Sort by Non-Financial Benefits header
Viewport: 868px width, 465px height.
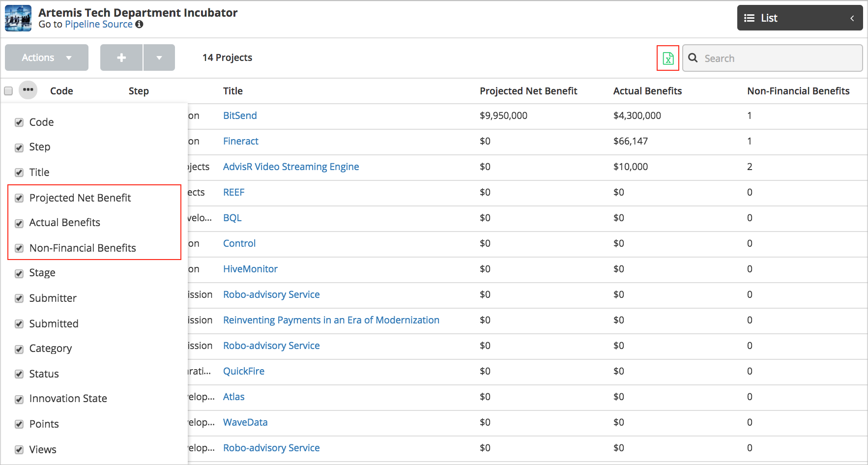(798, 91)
